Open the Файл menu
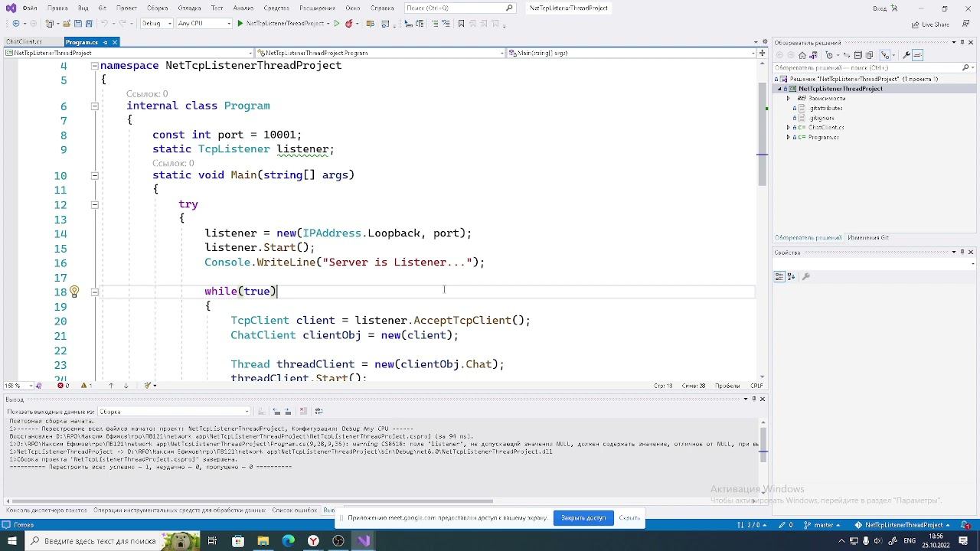Viewport: 980px width, 551px height. click(x=30, y=8)
